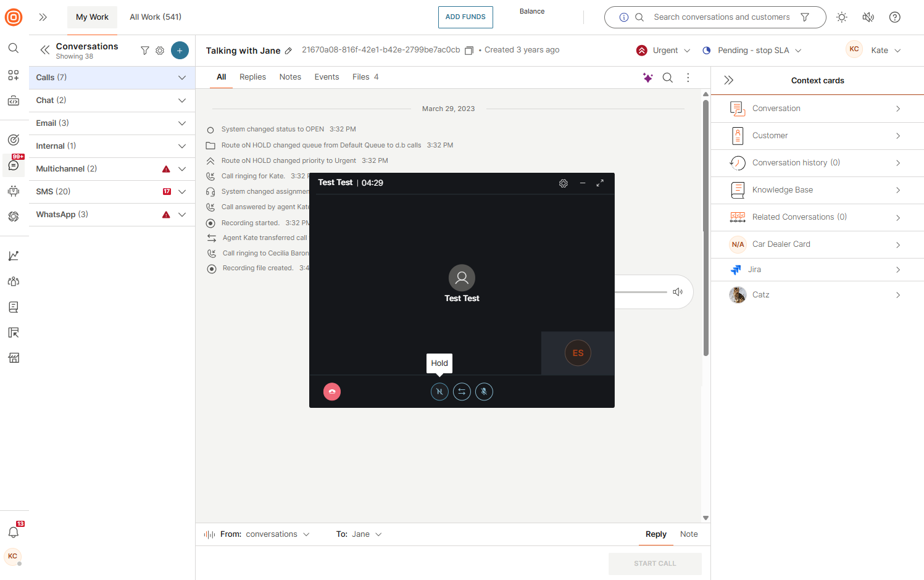Switch to the All Work tab

click(x=156, y=17)
